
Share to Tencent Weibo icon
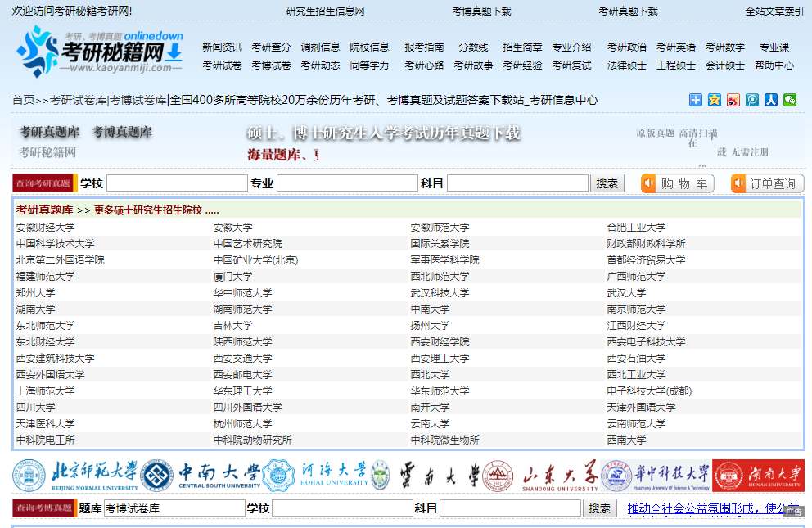(752, 100)
